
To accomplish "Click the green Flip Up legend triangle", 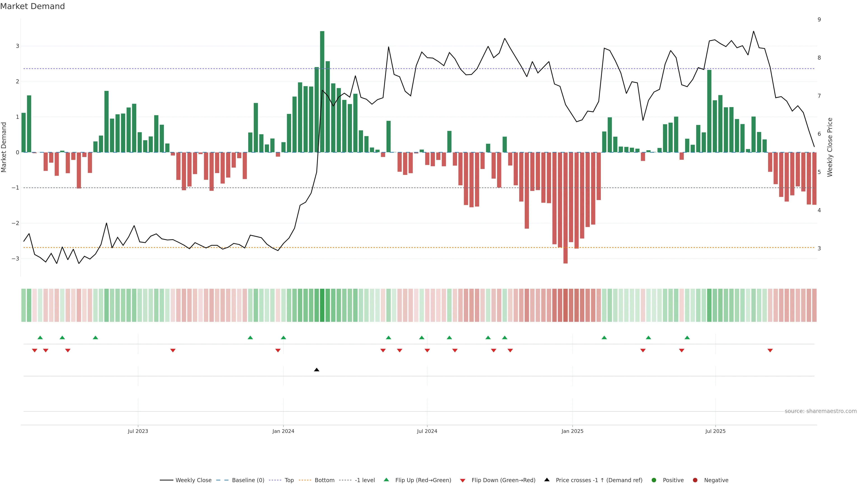I will [386, 480].
